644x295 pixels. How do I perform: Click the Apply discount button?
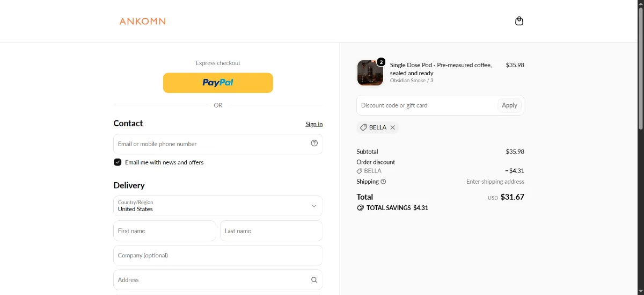point(509,105)
